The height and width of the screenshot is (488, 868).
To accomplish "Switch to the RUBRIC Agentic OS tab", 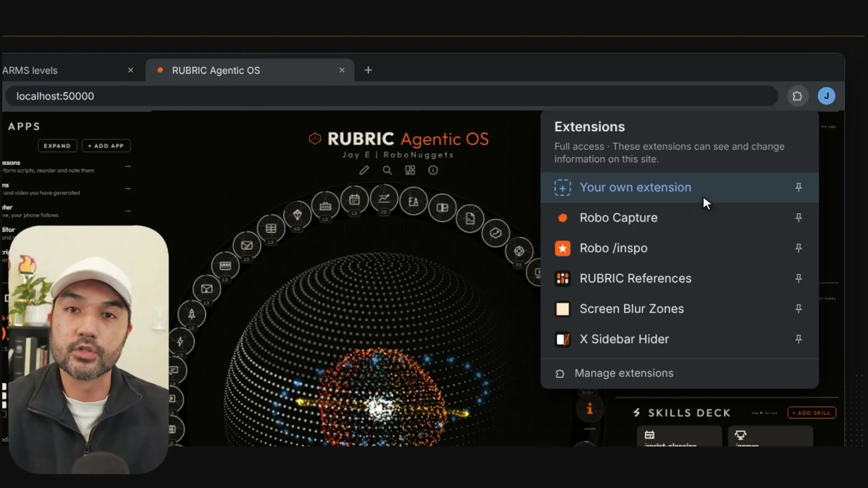I will point(250,70).
